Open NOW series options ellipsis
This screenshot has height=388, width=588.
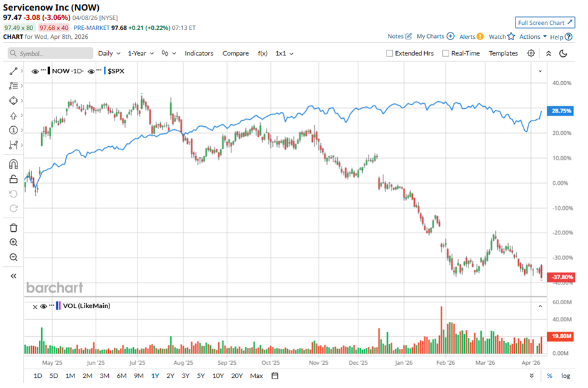click(44, 70)
